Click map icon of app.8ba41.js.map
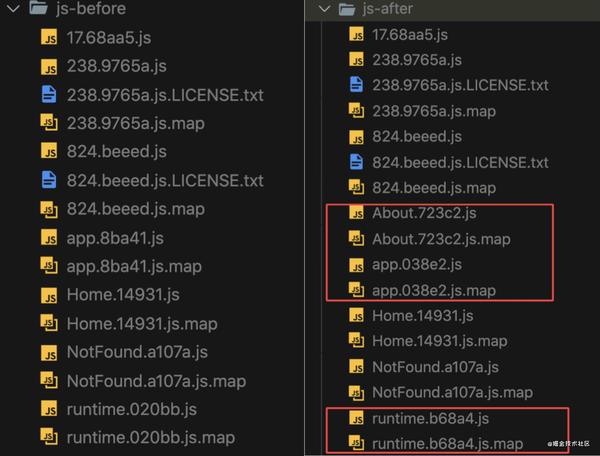This screenshot has width=600, height=456. 49,266
